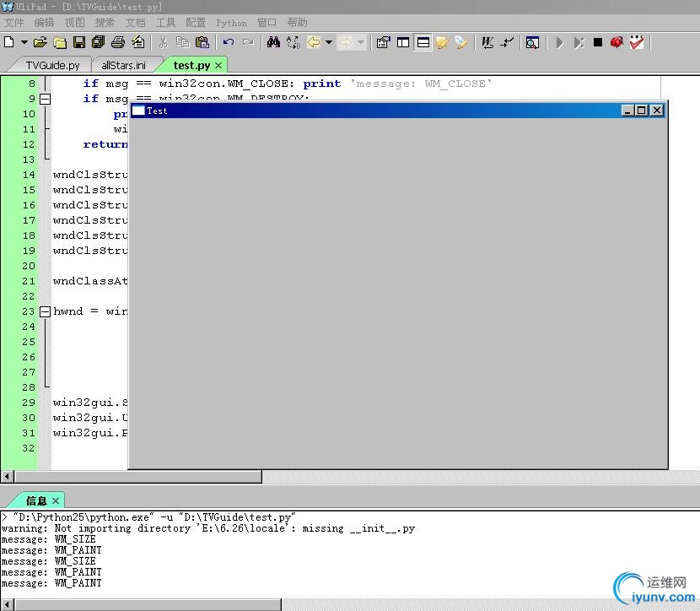Click the copy icon
This screenshot has width=700, height=611.
[x=182, y=42]
